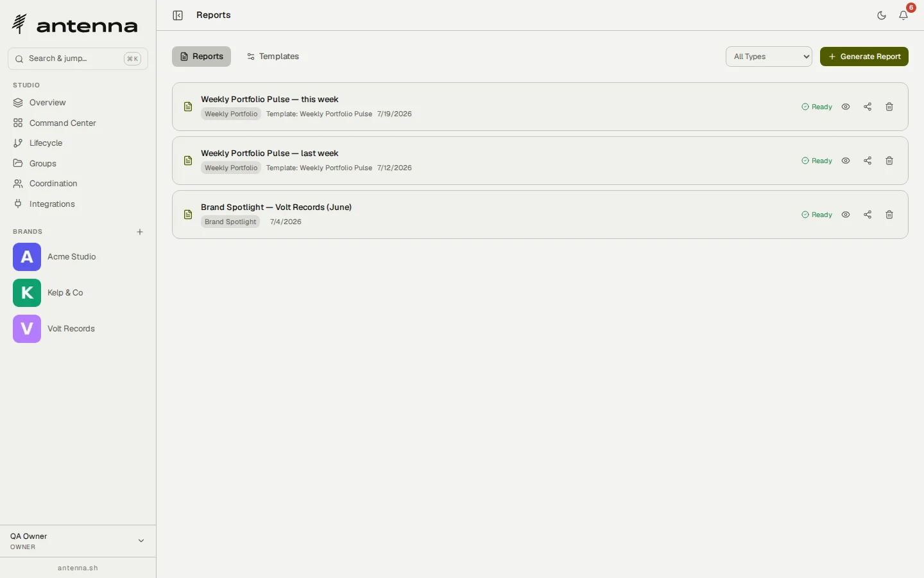924x578 pixels.
Task: Click antenna.sh footer link
Action: 78,568
